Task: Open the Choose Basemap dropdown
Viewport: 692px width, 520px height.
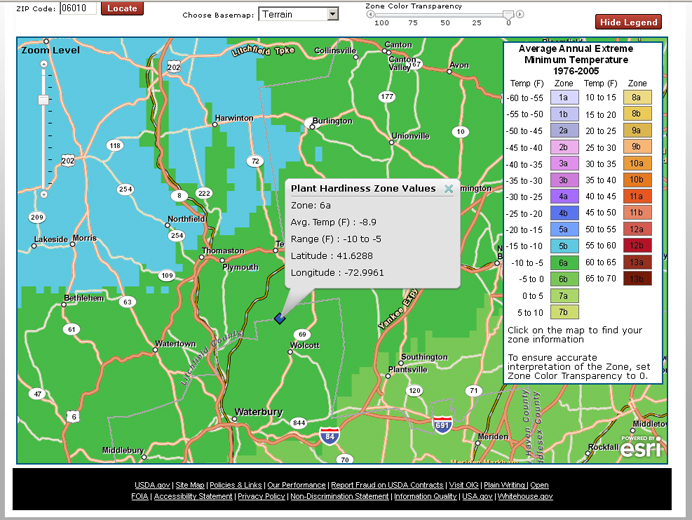Action: 298,14
